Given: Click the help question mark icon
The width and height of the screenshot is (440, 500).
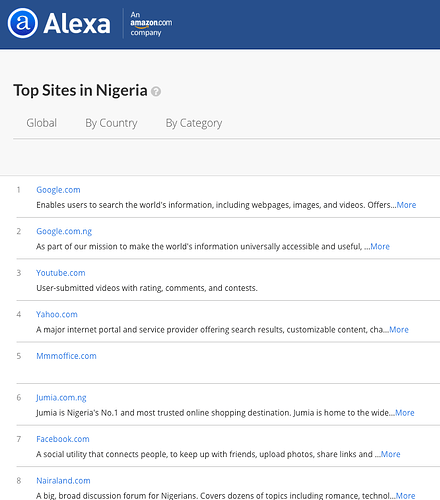Looking at the screenshot, I should coord(156,91).
